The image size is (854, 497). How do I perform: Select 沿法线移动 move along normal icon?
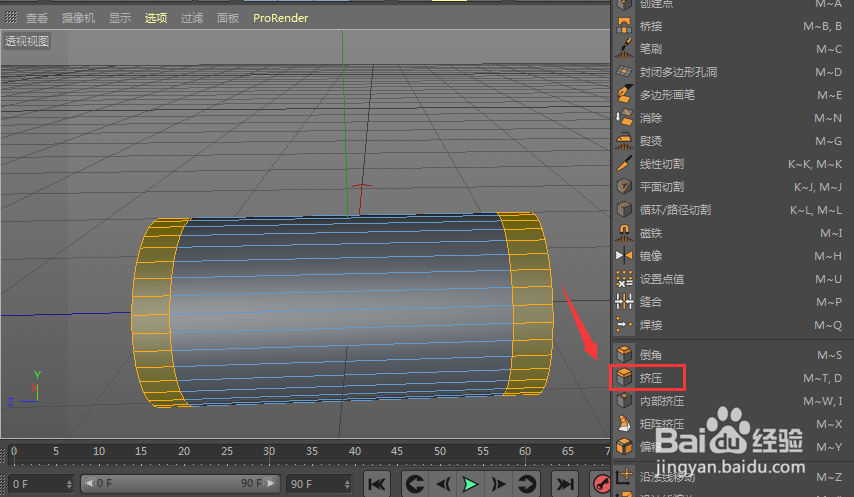[624, 476]
